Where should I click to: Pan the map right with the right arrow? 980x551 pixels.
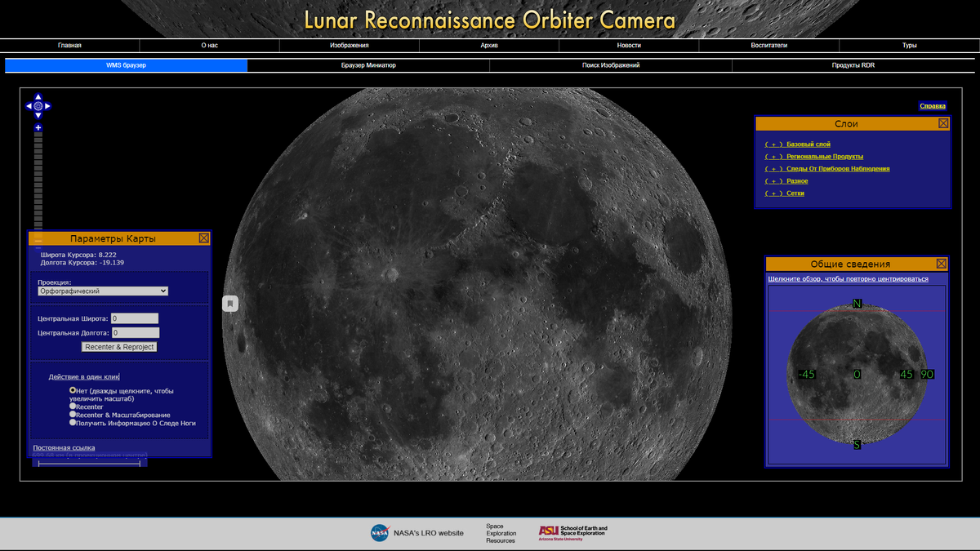click(x=47, y=106)
